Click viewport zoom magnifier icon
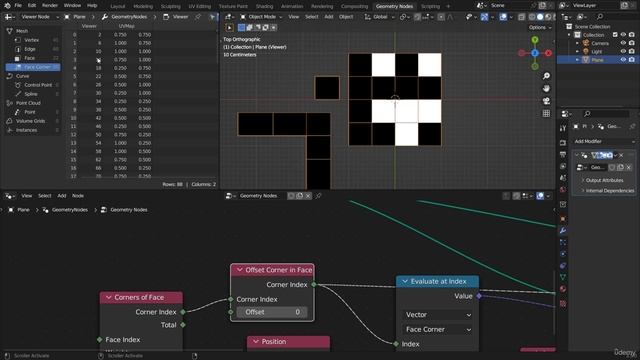Screen dimensions: 640x360 click(x=546, y=76)
